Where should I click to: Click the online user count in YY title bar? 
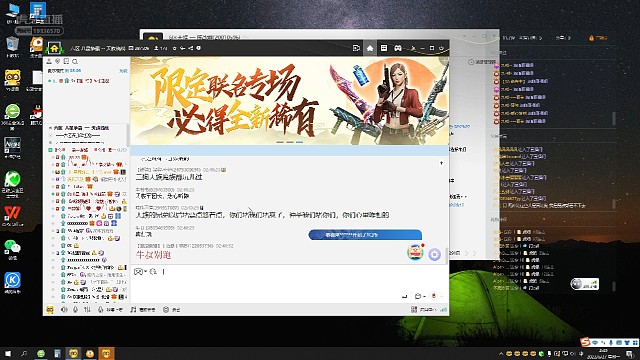161,48
